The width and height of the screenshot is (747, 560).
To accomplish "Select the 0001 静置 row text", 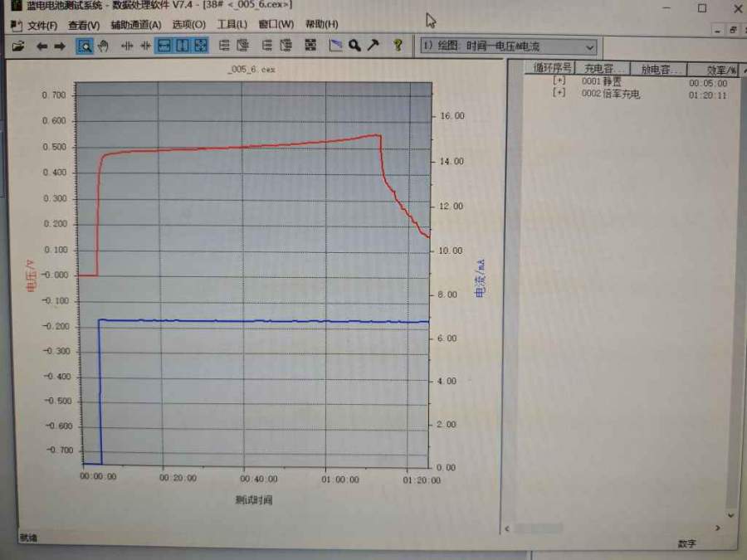I will (601, 81).
